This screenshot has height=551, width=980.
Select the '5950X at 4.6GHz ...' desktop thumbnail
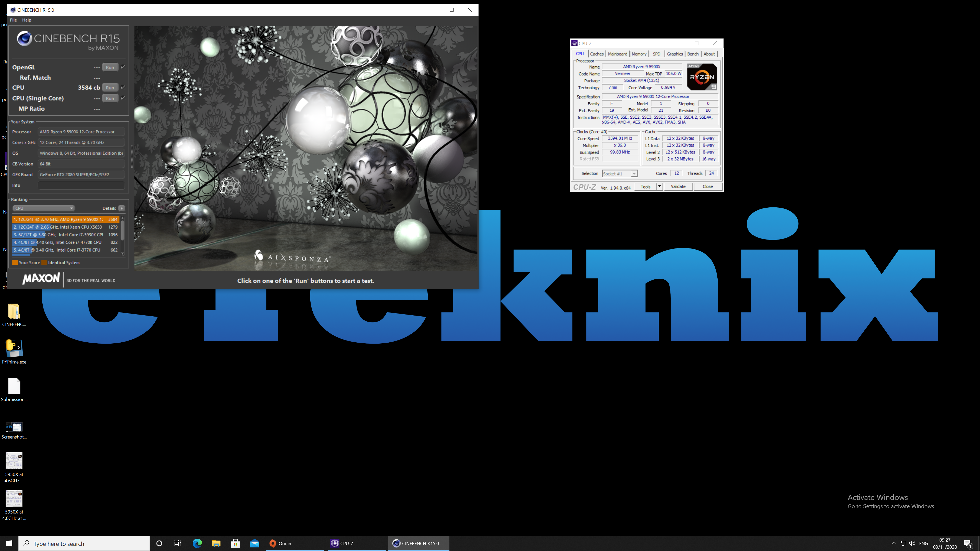point(14,468)
